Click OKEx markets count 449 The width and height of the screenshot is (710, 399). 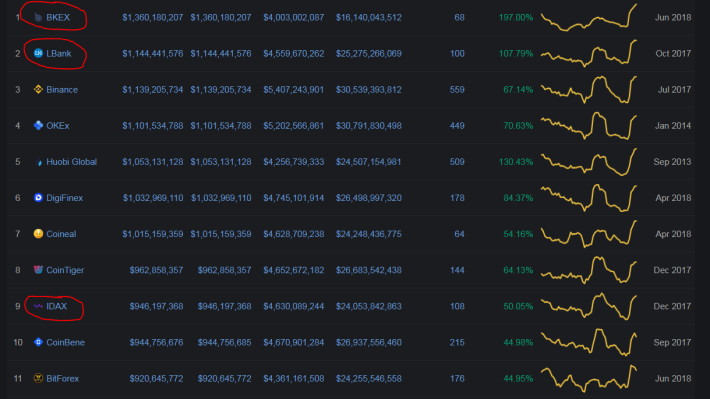point(457,125)
